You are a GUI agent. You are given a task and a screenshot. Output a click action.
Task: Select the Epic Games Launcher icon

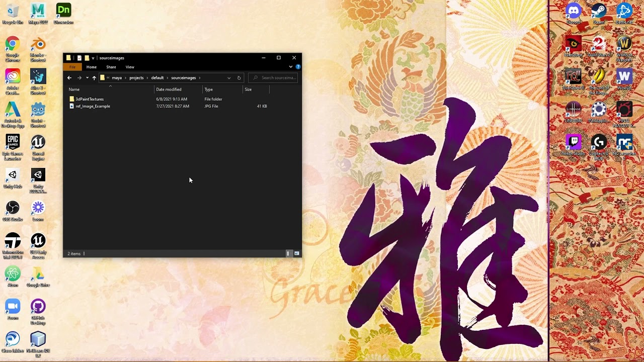click(13, 148)
